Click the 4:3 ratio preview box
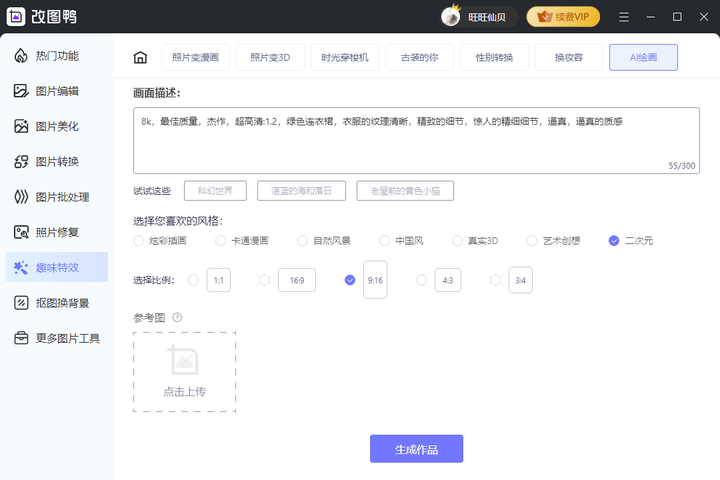This screenshot has width=720, height=480. (448, 280)
